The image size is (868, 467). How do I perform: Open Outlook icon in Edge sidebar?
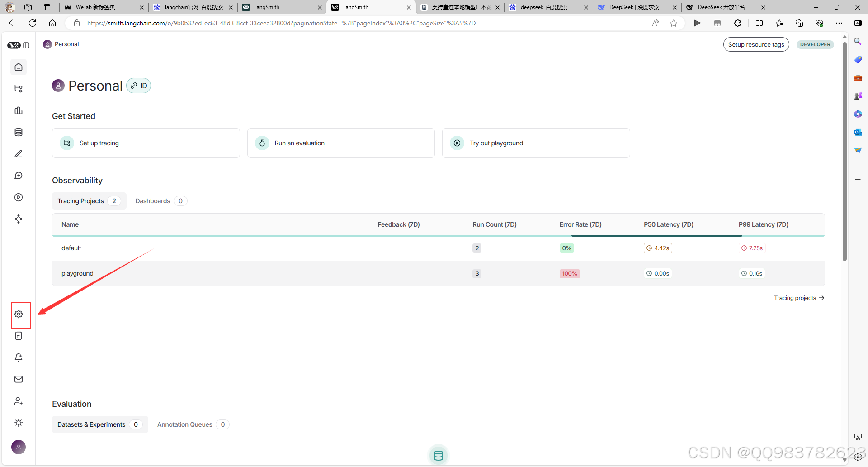[858, 132]
